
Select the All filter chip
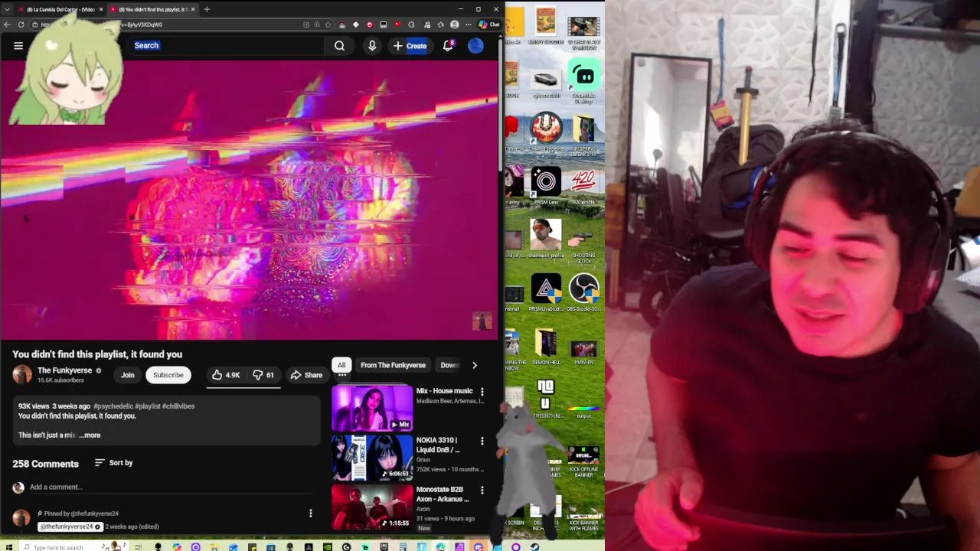(341, 365)
